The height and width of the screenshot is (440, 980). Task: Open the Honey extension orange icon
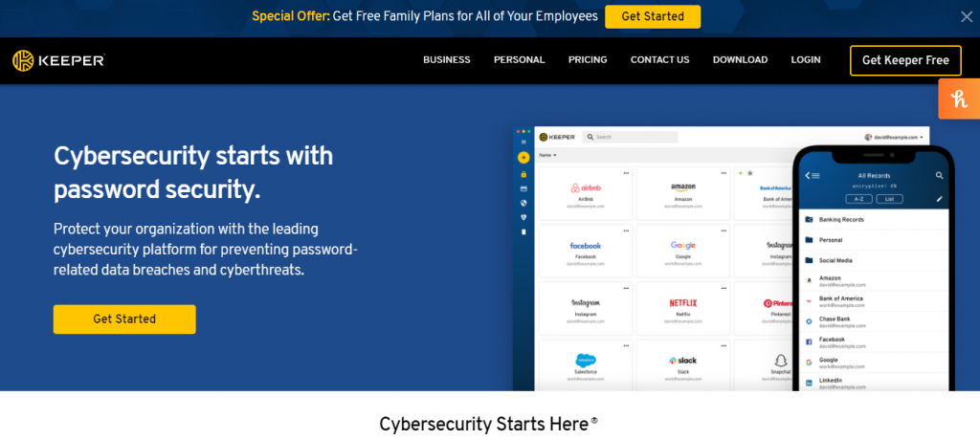[x=959, y=99]
